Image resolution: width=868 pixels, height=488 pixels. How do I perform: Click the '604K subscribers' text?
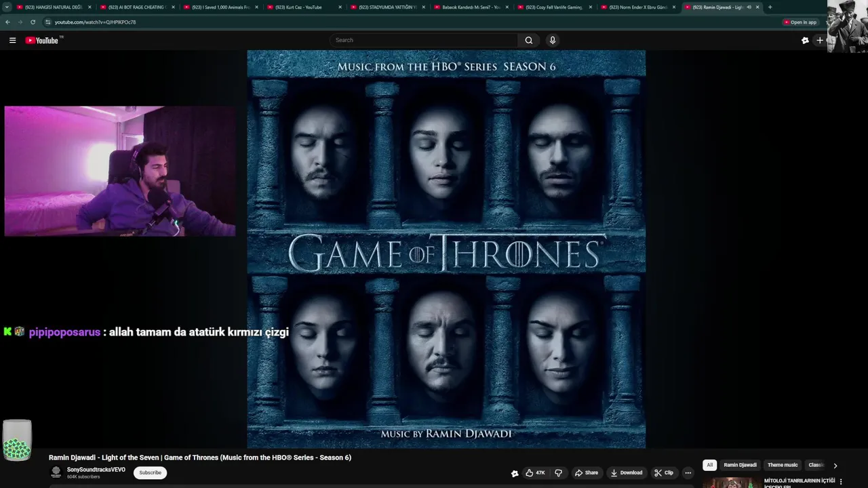click(83, 476)
